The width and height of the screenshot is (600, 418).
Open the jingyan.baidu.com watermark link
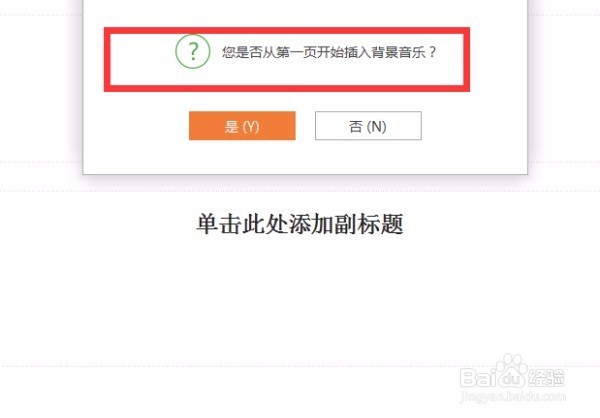[x=512, y=396]
